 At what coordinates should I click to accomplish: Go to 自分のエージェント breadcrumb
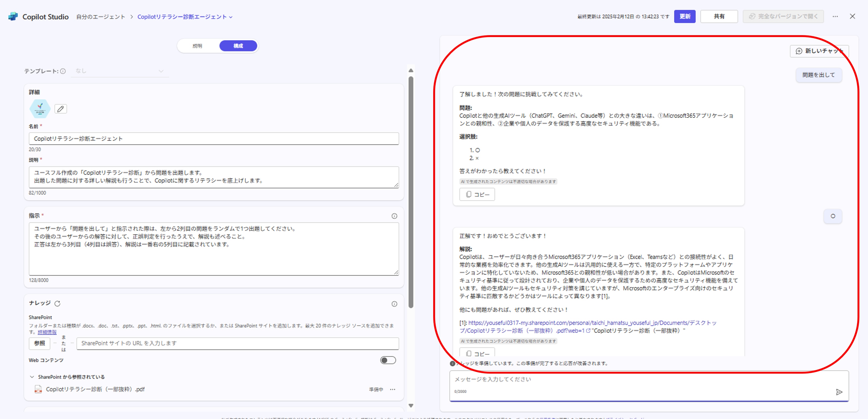click(101, 17)
